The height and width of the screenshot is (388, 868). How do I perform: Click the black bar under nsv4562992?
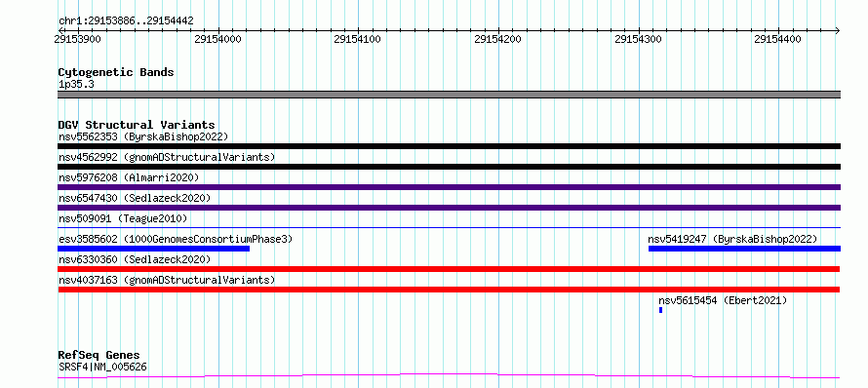click(449, 167)
